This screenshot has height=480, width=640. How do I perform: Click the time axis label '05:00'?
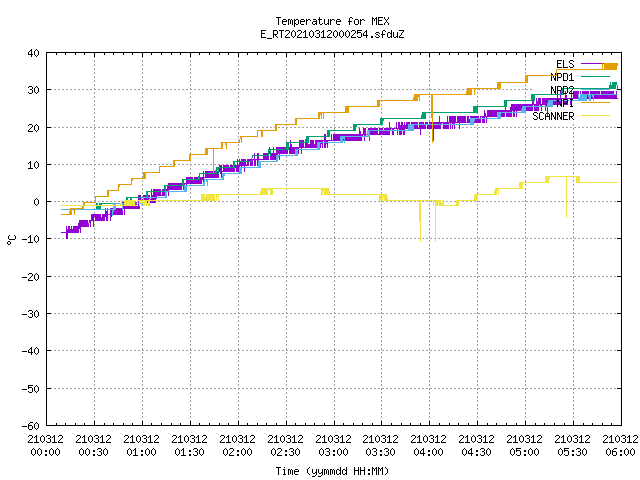tap(524, 452)
